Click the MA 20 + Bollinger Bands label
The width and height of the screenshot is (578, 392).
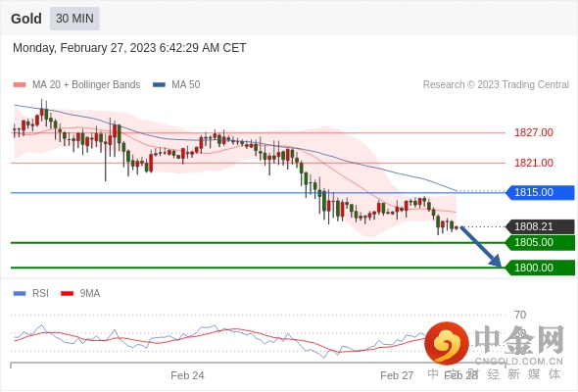click(x=86, y=85)
